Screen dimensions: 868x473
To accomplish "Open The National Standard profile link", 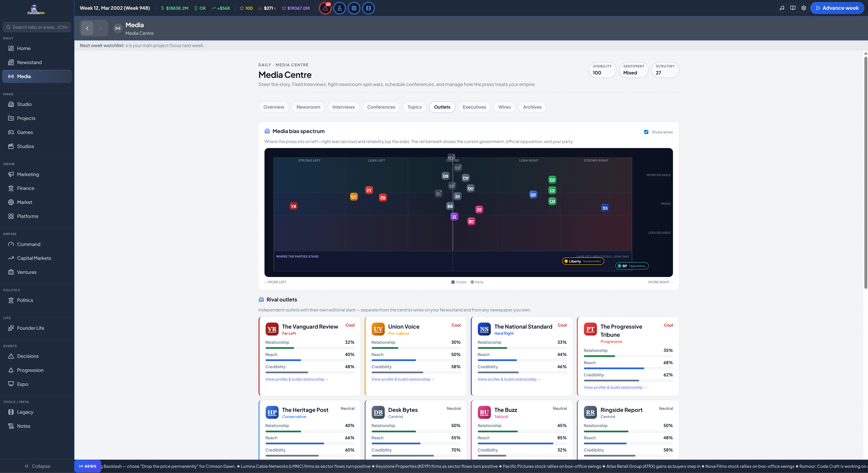I will click(509, 379).
